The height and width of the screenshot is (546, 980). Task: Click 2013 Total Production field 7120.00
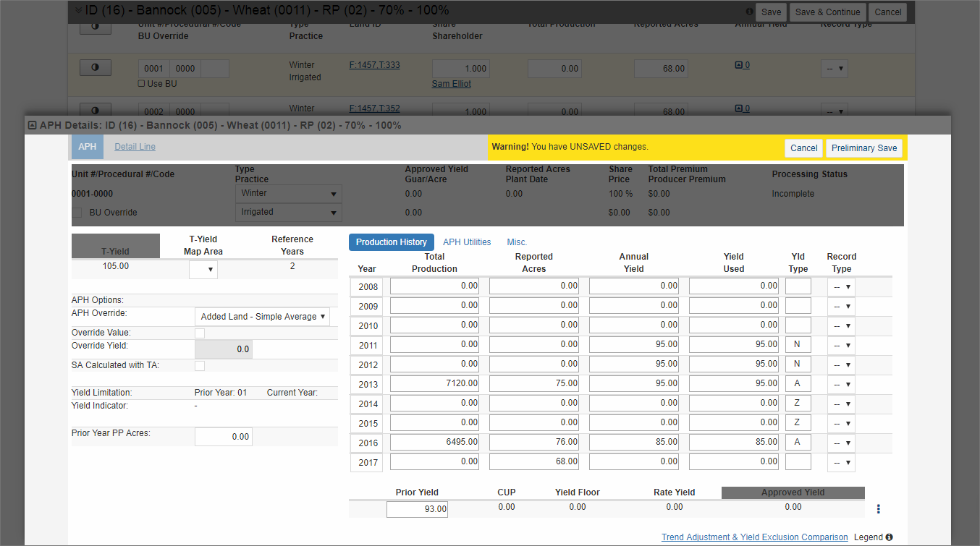434,383
